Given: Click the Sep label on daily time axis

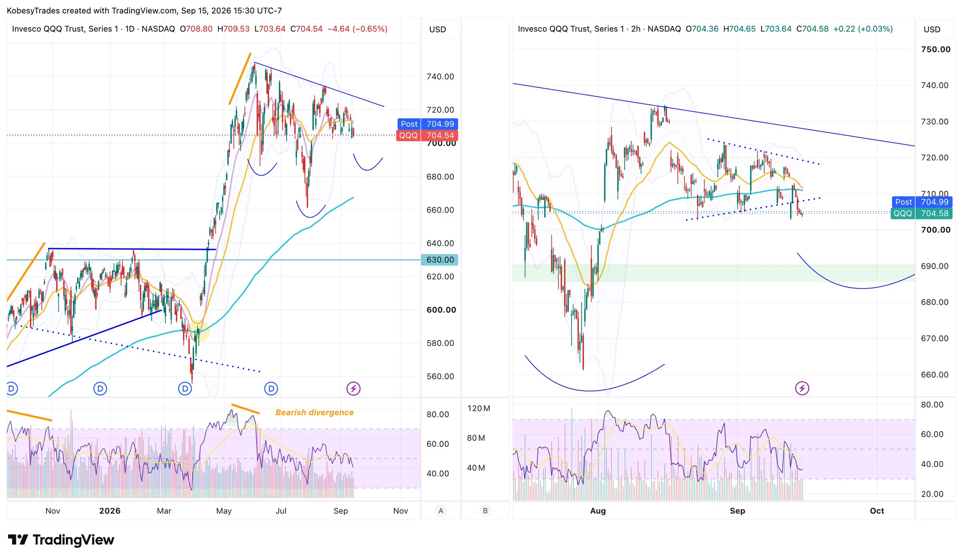Looking at the screenshot, I should pyautogui.click(x=341, y=511).
